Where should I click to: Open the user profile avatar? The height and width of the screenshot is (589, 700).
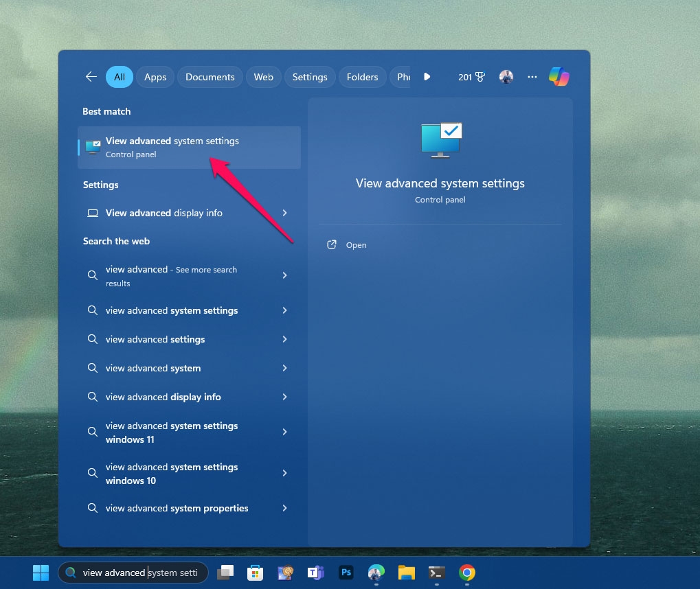[x=506, y=77]
